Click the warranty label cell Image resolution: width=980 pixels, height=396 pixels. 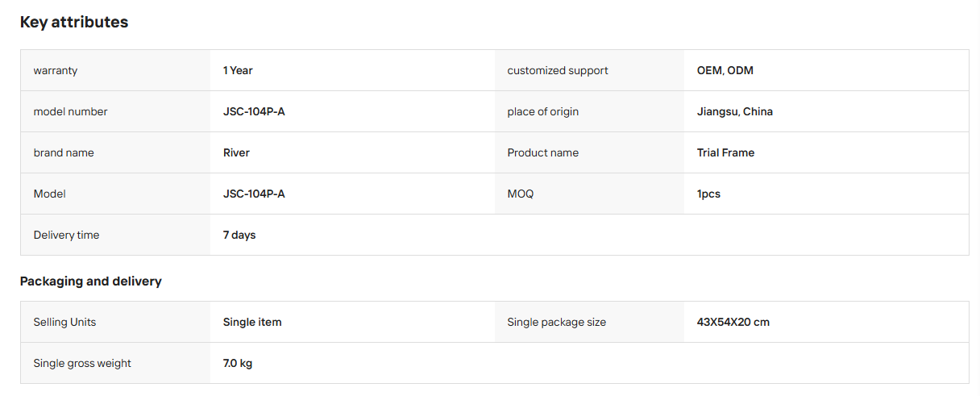click(115, 70)
